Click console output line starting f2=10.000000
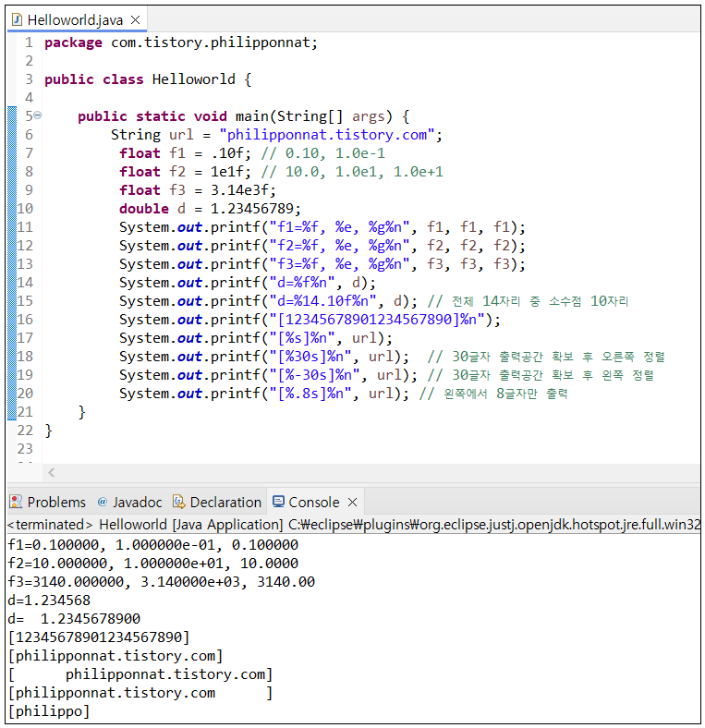Viewport: 705px width, 728px height. [x=153, y=564]
